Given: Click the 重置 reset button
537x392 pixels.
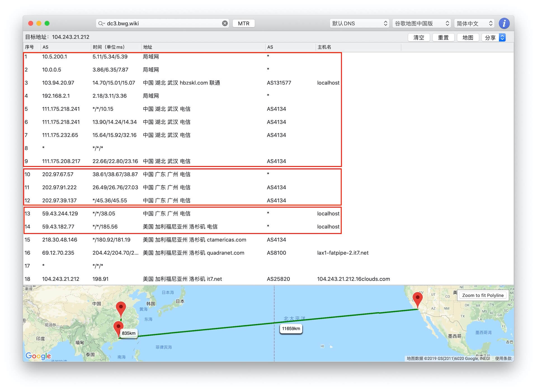Looking at the screenshot, I should 443,37.
